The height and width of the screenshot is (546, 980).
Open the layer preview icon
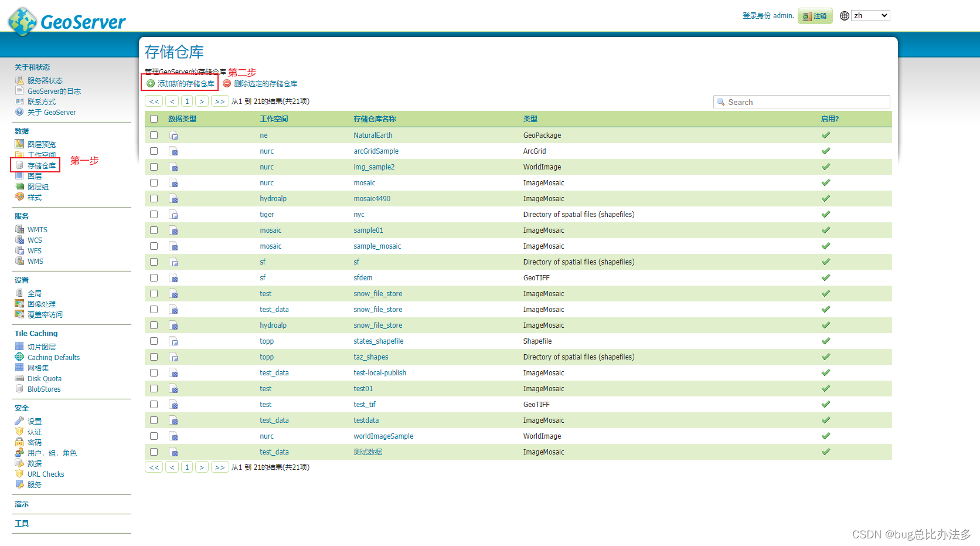(x=19, y=144)
